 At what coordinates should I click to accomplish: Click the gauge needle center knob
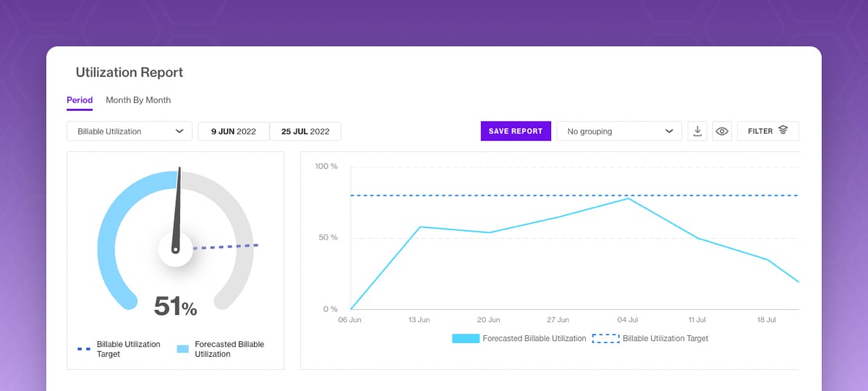click(x=175, y=250)
